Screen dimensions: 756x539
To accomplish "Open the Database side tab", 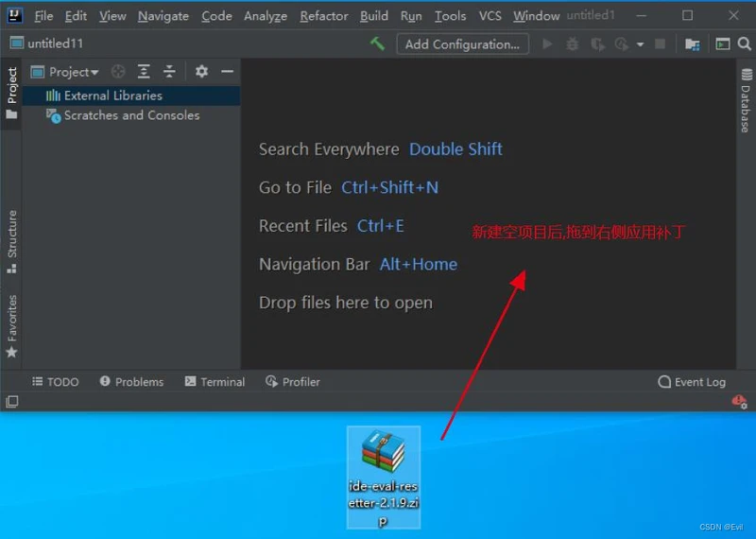I will [746, 101].
